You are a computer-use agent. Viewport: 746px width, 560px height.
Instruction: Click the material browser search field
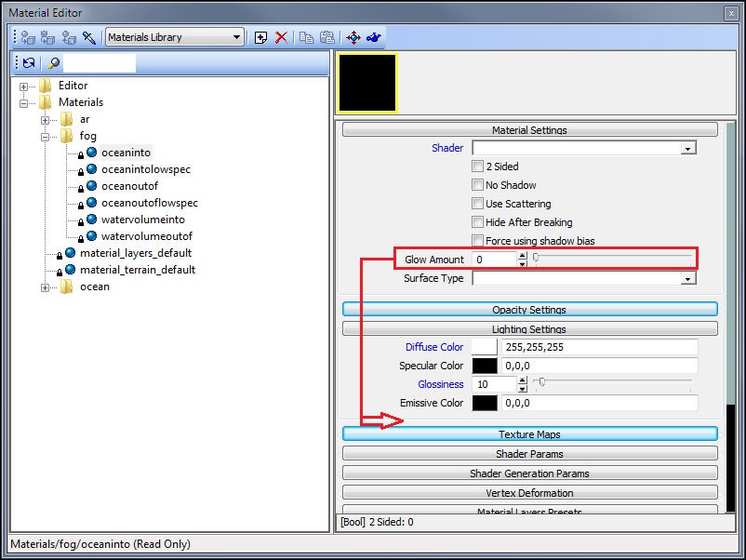tap(100, 63)
